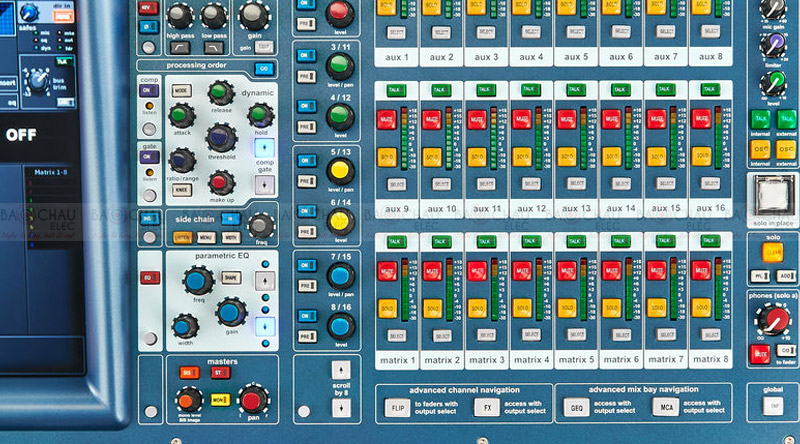Click the GEQ access button

click(x=577, y=407)
